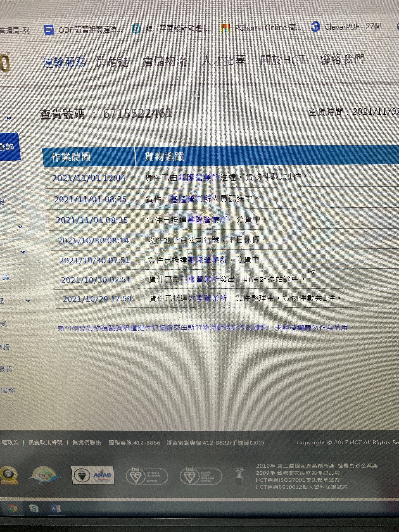Open the ODF 研習相關連結 bookmark's document icon

click(x=49, y=30)
